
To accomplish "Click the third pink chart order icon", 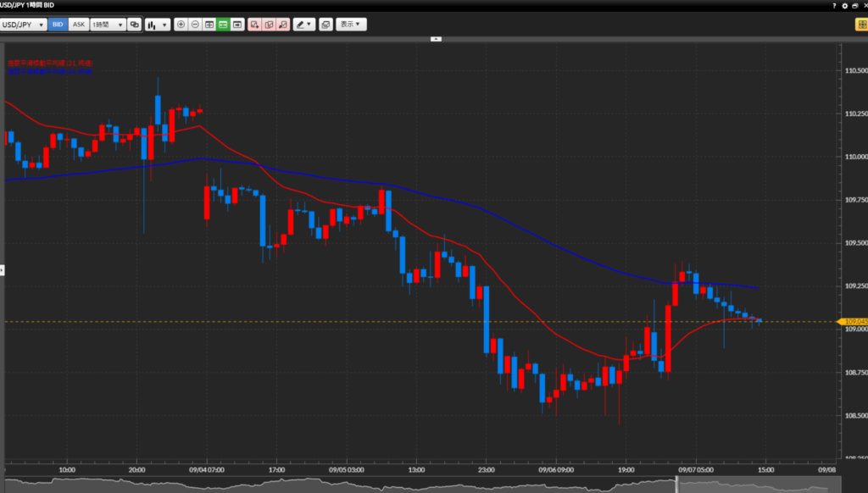I will [283, 25].
